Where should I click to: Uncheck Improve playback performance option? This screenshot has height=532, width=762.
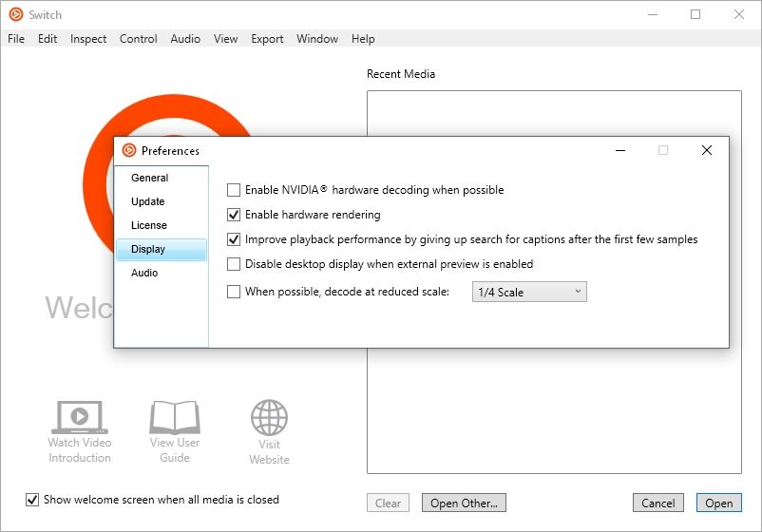234,239
